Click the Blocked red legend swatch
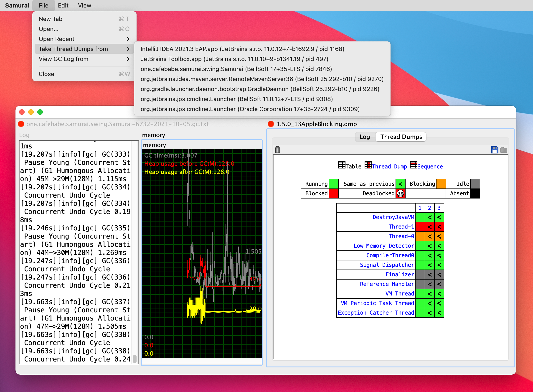 coord(333,193)
